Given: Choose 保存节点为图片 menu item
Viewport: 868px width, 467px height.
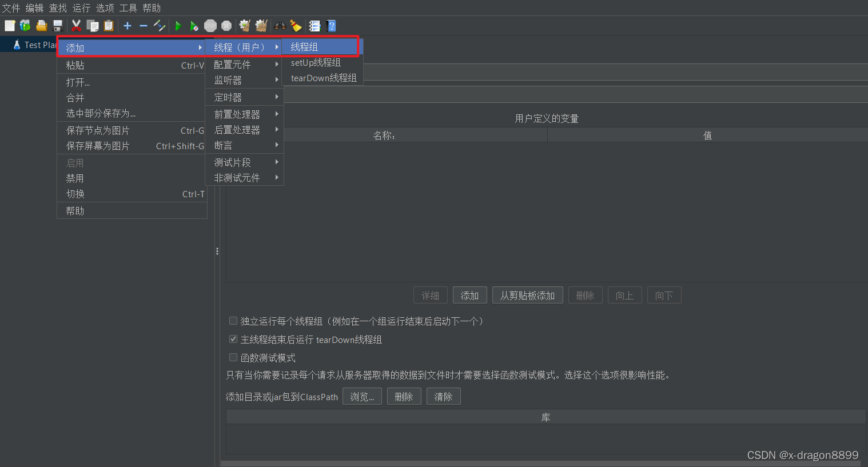Looking at the screenshot, I should 132,130.
